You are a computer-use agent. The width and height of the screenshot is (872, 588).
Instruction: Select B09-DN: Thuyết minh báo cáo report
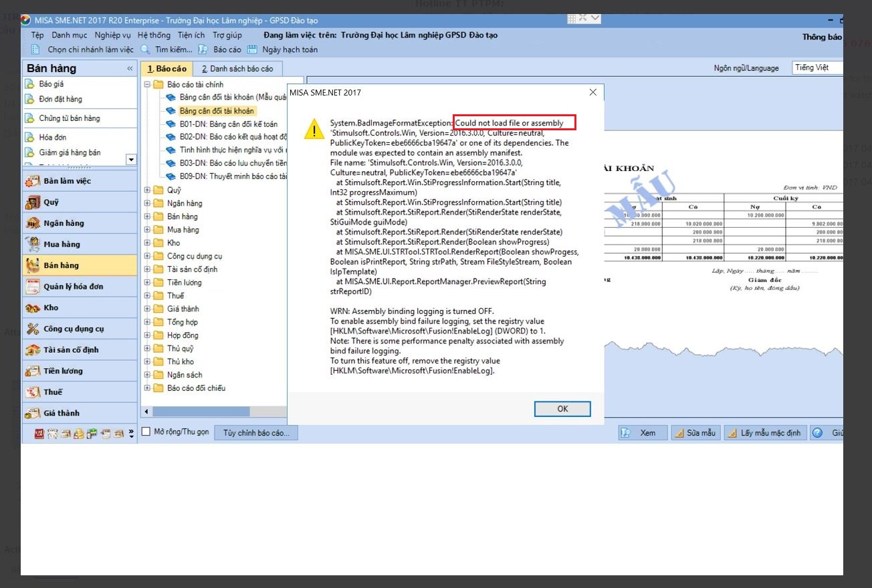point(233,176)
